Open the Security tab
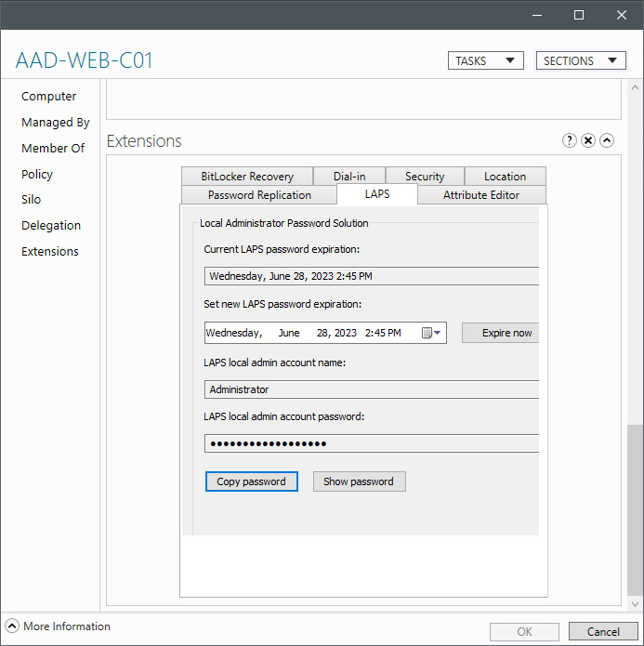 [425, 177]
